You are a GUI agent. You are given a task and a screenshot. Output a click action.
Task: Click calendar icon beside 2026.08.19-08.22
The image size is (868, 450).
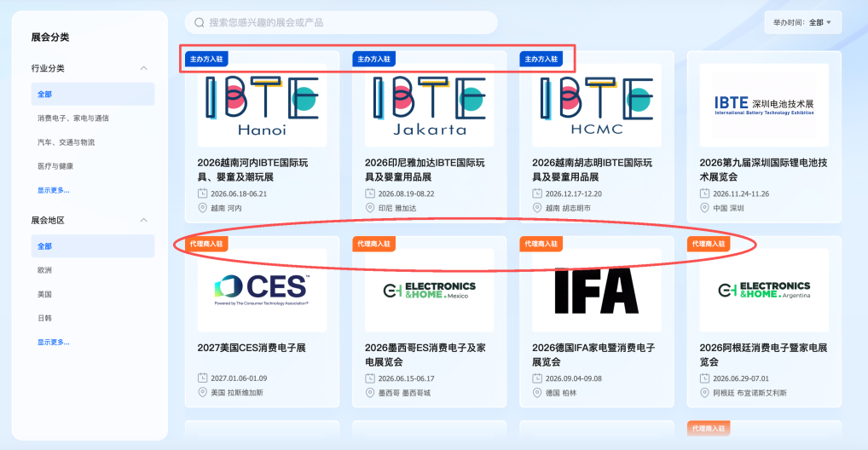[x=370, y=193]
